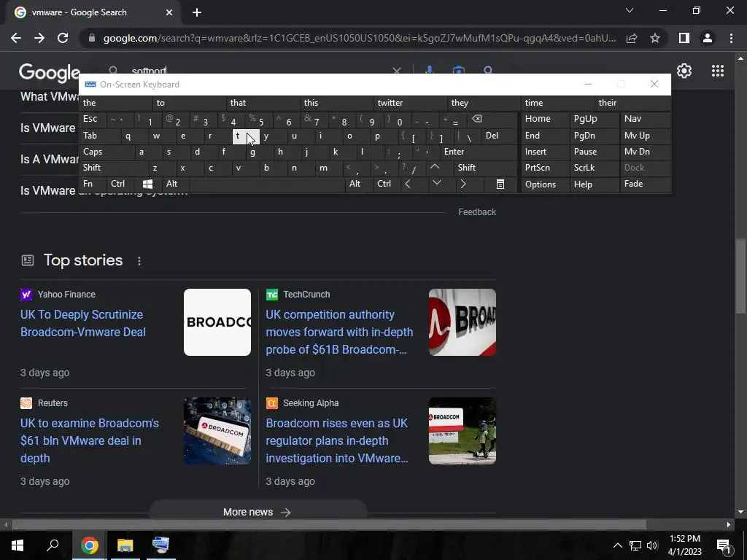The width and height of the screenshot is (747, 560).
Task: Open the Yahoo Finance Broadcom-Vmware Deal story
Action: coord(83,323)
